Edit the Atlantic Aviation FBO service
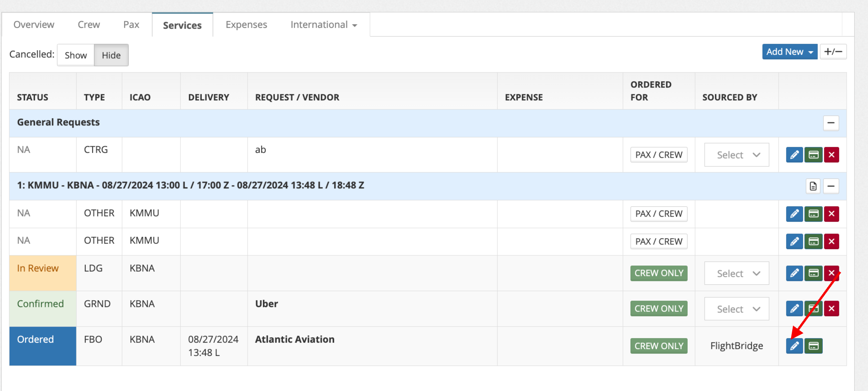This screenshot has width=868, height=391. 794,346
